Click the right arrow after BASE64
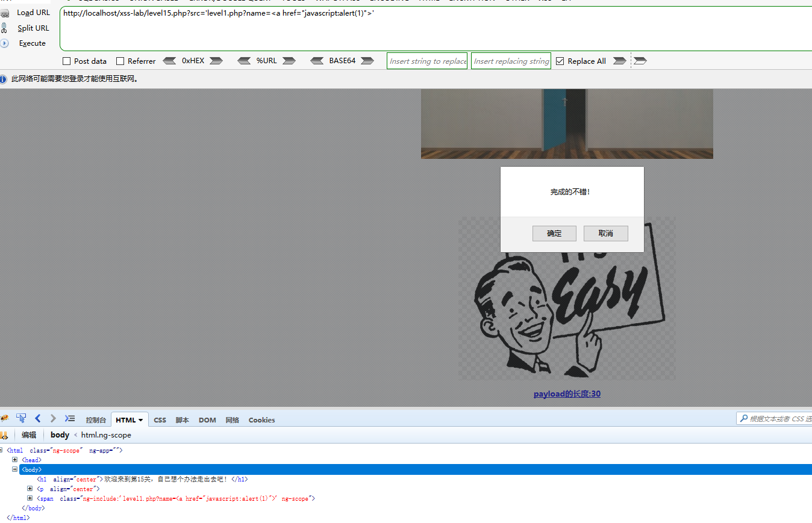 pos(367,61)
